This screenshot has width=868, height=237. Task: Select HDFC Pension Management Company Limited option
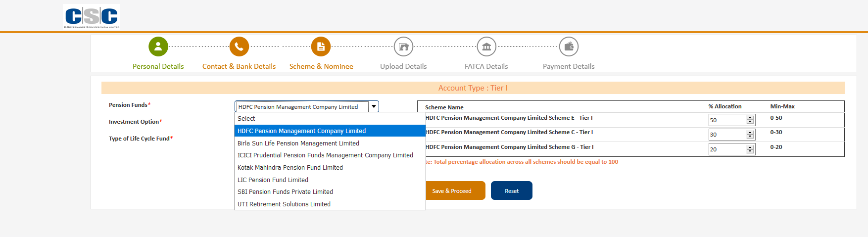(x=330, y=131)
